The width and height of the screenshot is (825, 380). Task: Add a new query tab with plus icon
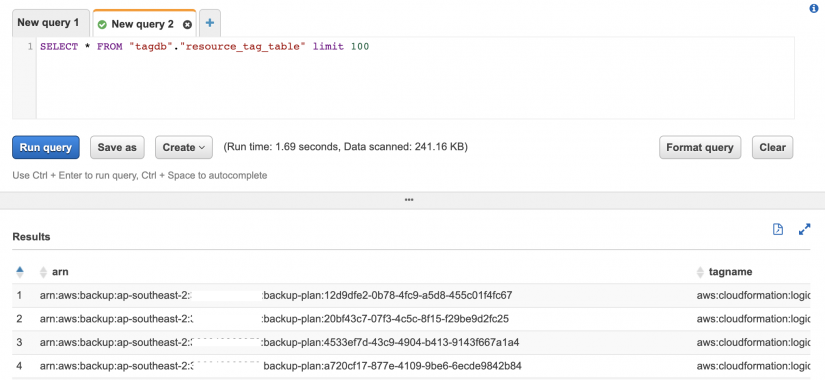(x=210, y=23)
